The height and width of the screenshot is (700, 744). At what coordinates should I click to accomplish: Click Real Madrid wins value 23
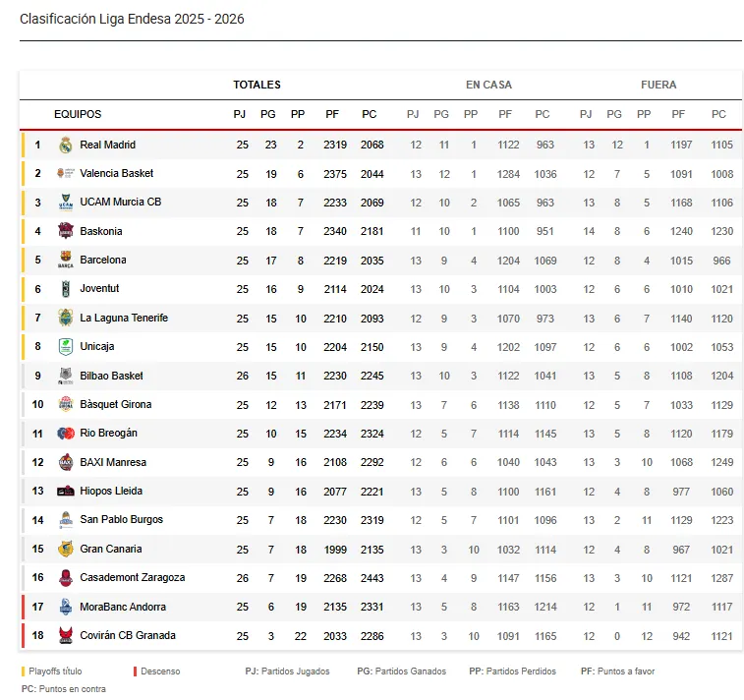(271, 145)
